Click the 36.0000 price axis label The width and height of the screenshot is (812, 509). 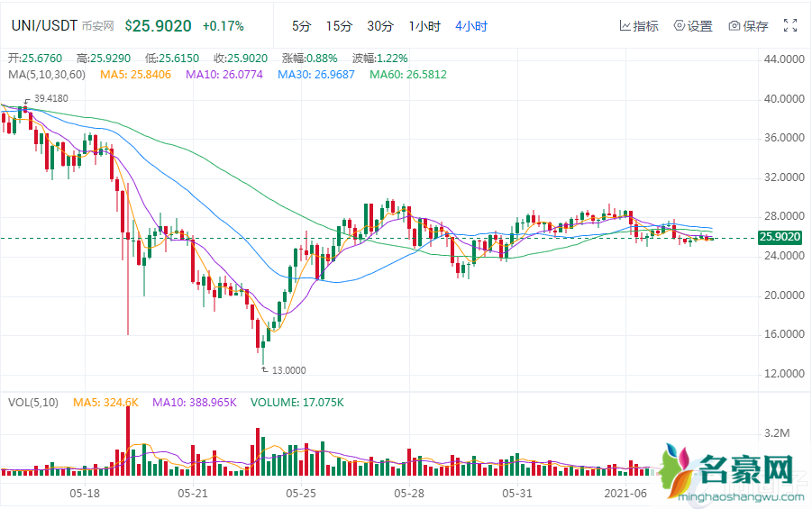[784, 138]
